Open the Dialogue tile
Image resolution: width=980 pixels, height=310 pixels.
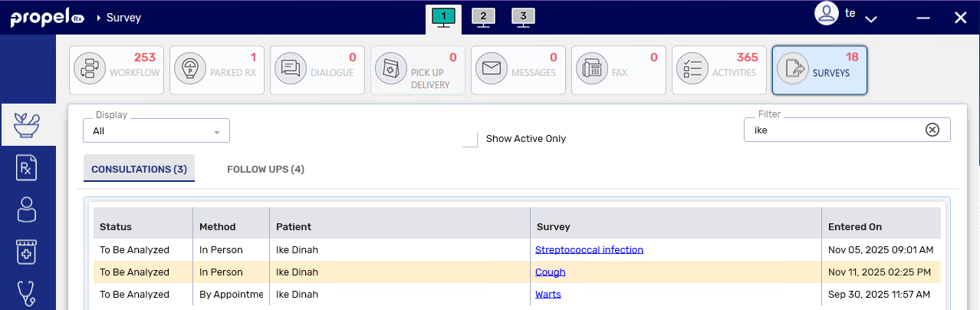317,70
